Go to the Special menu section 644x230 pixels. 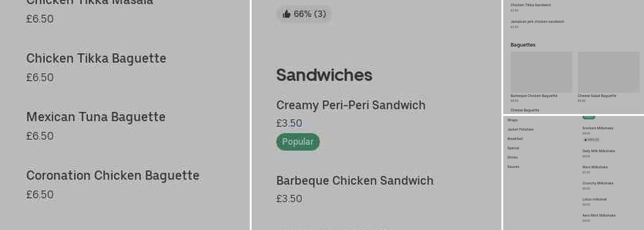(513, 148)
